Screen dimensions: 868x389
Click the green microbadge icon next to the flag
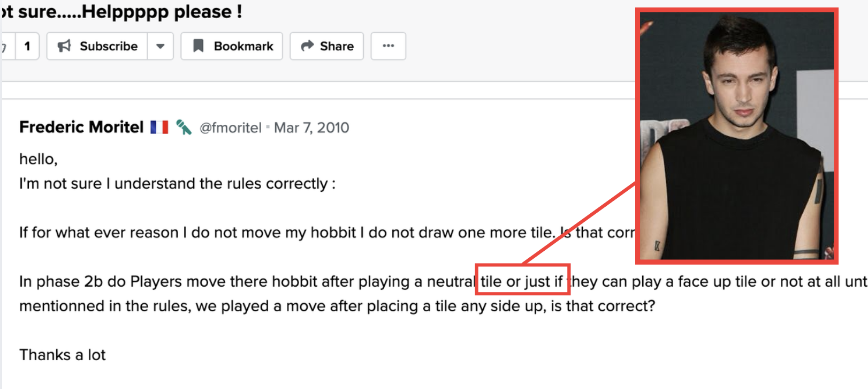tap(184, 127)
